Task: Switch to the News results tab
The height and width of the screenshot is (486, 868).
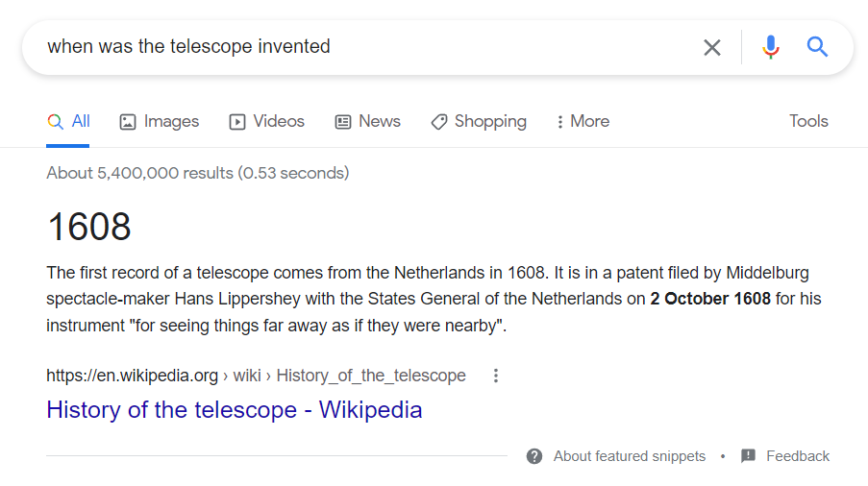Action: pos(367,122)
